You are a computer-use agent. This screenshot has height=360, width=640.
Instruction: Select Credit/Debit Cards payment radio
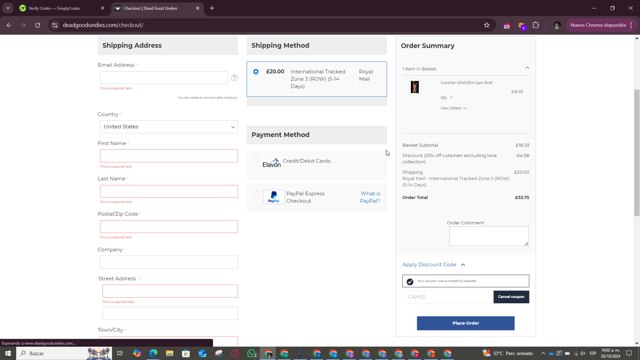coord(256,161)
